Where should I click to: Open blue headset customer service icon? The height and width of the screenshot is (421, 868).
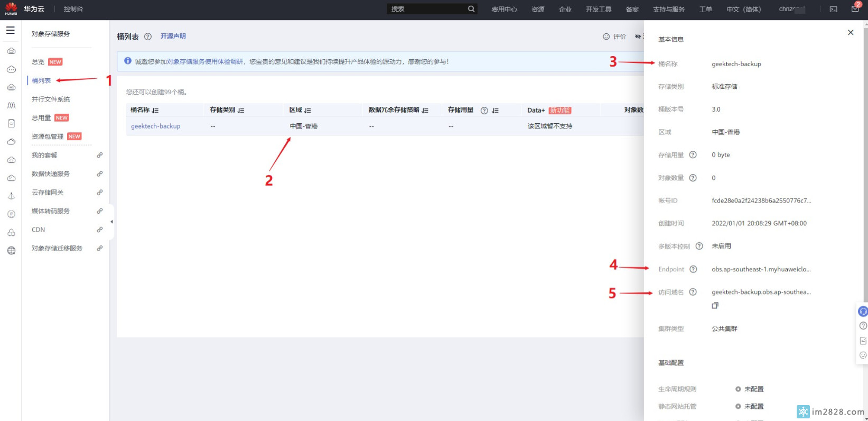coord(863,312)
